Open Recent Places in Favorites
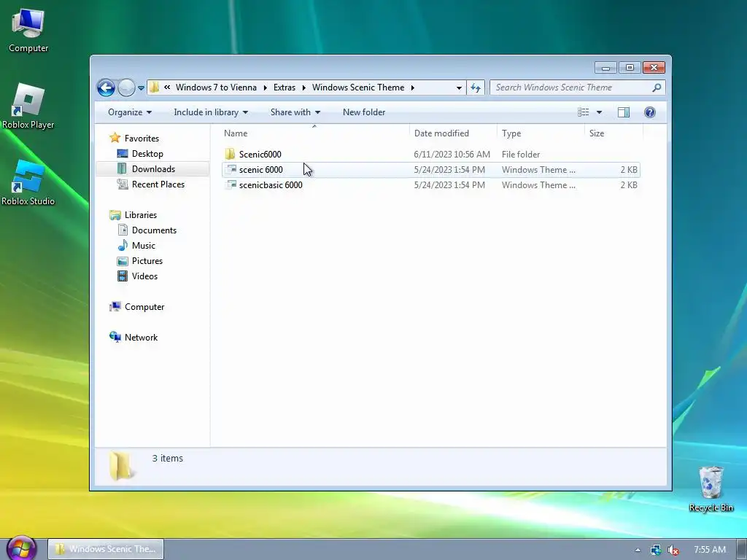 tap(158, 184)
